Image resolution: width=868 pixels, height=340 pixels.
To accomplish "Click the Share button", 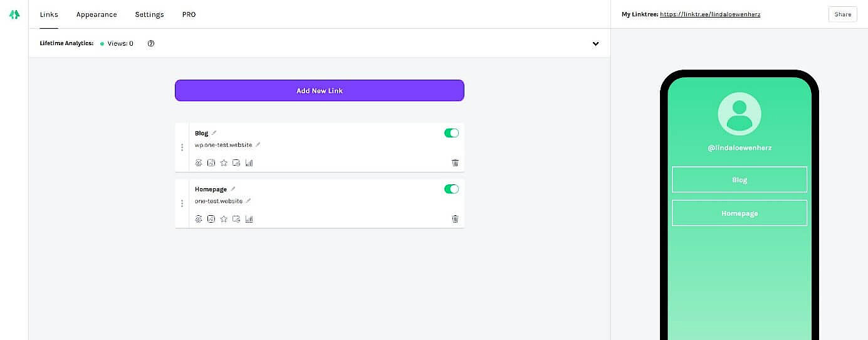I will point(842,14).
